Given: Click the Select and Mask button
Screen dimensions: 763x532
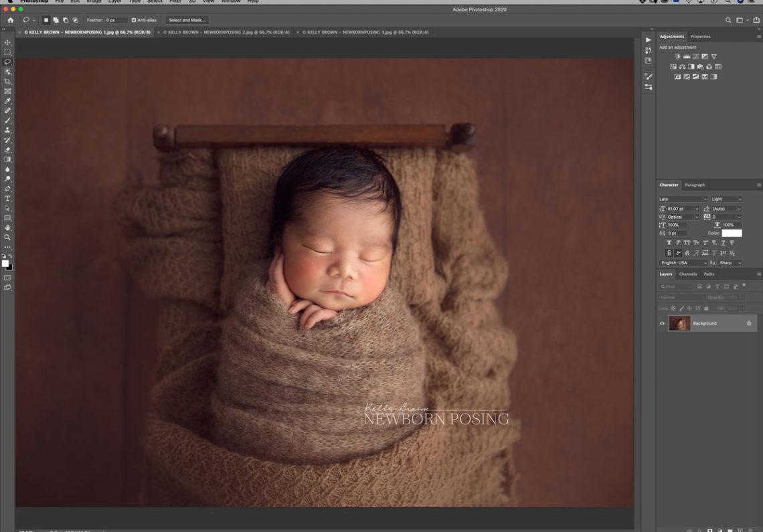Looking at the screenshot, I should (188, 20).
